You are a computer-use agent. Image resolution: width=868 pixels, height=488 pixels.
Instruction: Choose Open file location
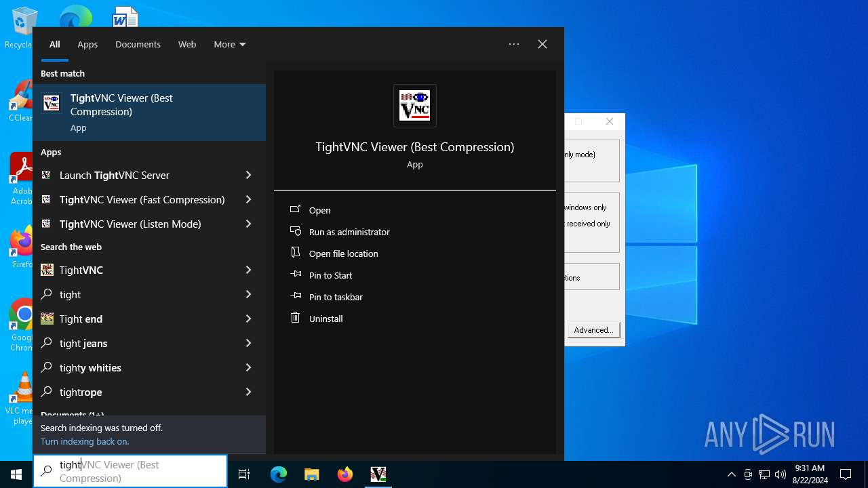pyautogui.click(x=343, y=253)
